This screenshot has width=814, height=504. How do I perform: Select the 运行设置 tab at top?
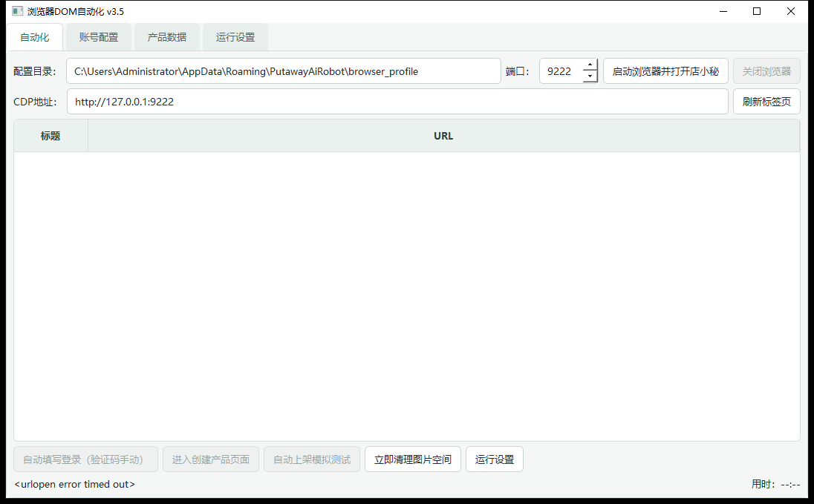click(x=235, y=37)
